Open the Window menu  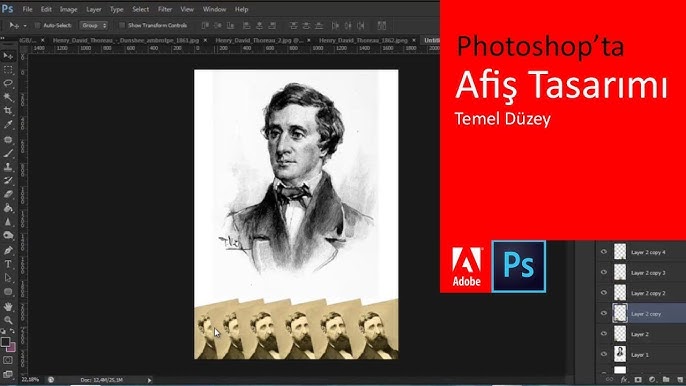point(214,9)
